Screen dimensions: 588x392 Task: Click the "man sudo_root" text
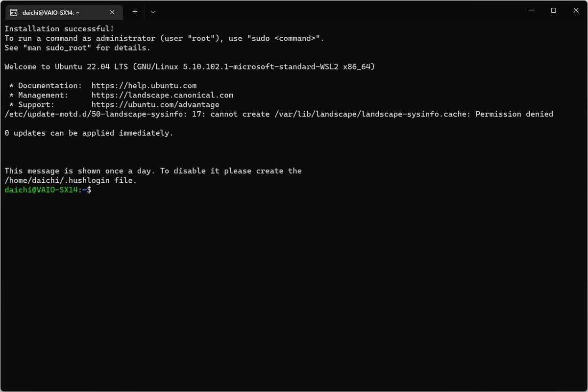pos(57,48)
